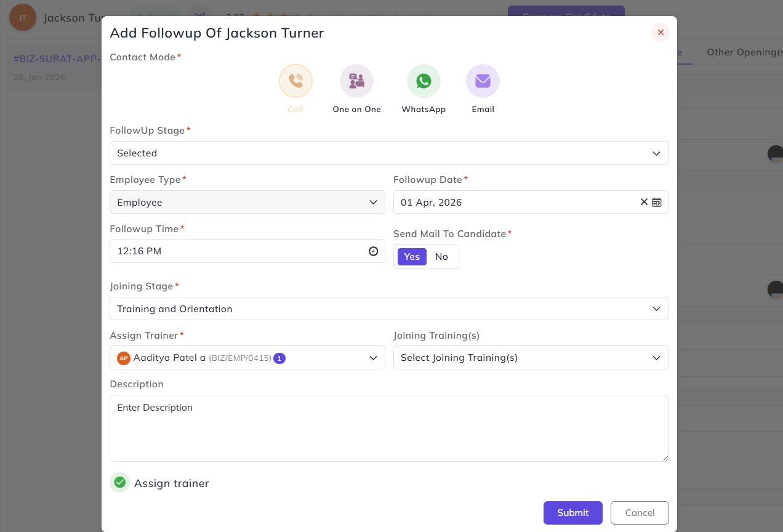This screenshot has height=532, width=783.
Task: Open calendar picker for Followup Date
Action: (657, 202)
